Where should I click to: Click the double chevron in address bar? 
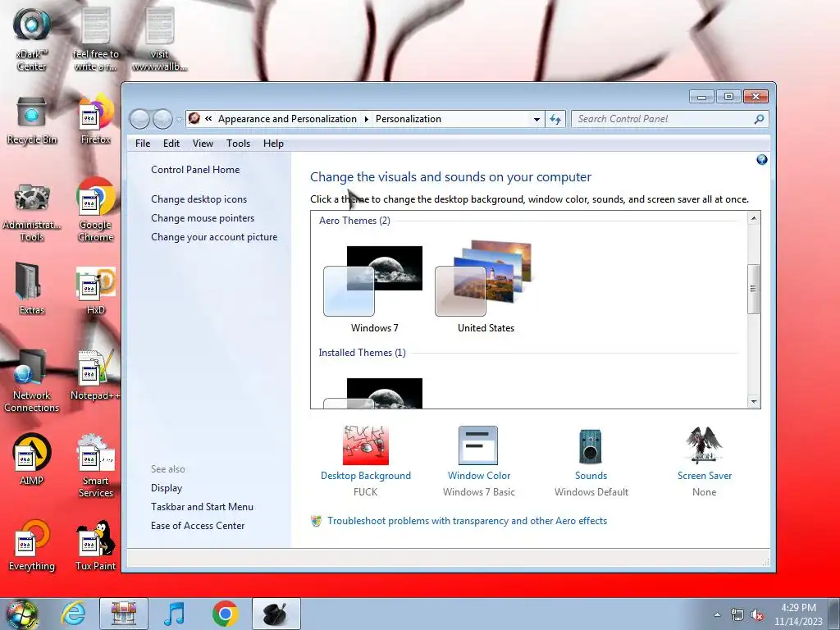point(208,119)
